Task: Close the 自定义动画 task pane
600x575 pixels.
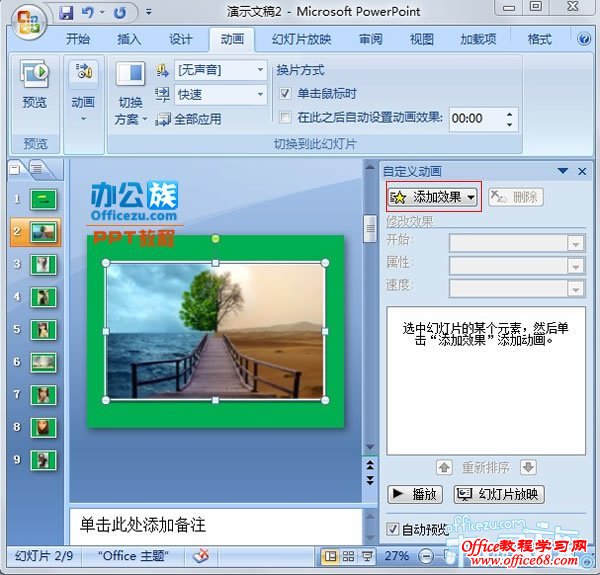Action: coord(583,171)
